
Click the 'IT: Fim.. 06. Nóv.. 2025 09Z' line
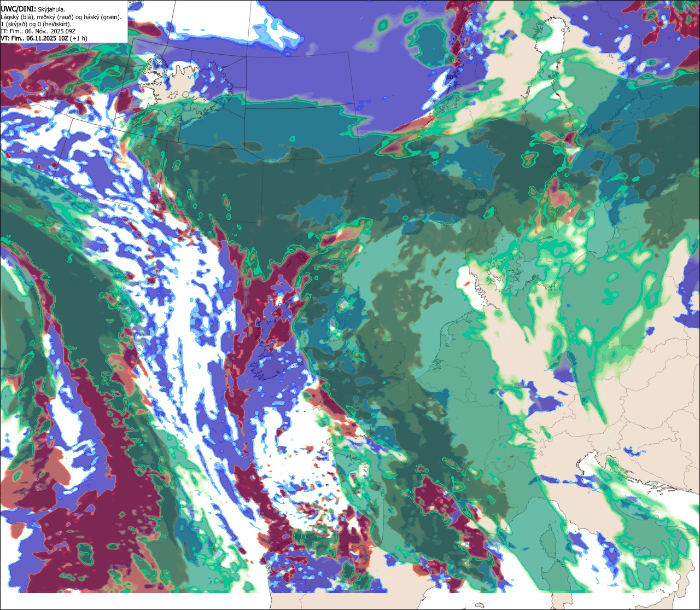[x=38, y=31]
